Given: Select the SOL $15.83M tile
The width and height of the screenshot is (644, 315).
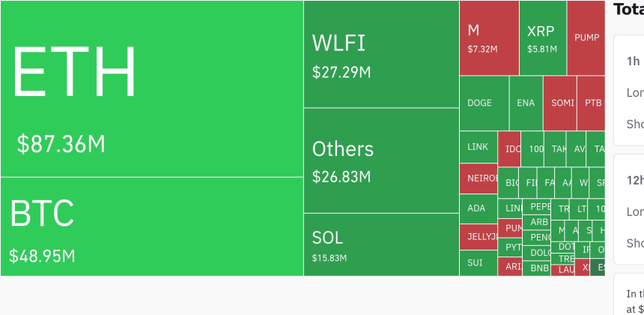Looking at the screenshot, I should [x=381, y=244].
